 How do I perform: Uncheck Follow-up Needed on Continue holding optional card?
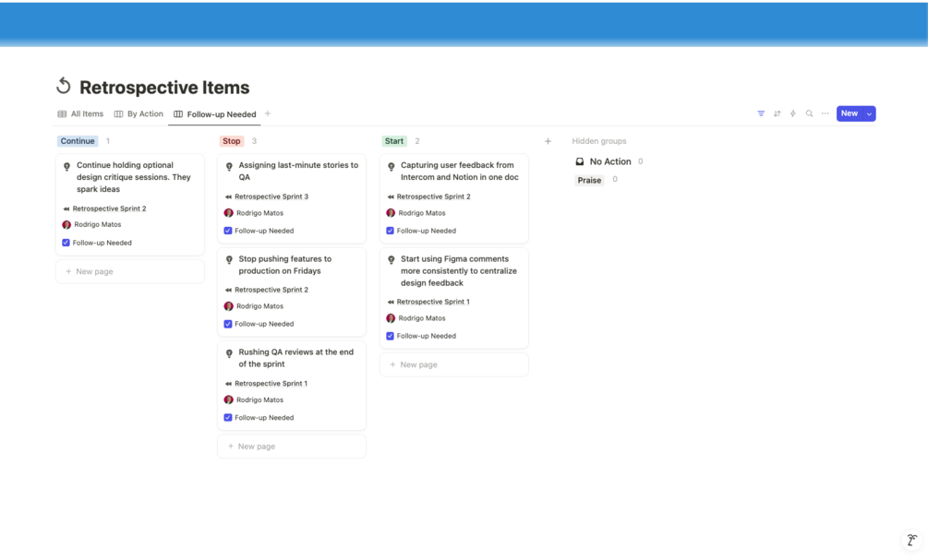click(x=66, y=243)
